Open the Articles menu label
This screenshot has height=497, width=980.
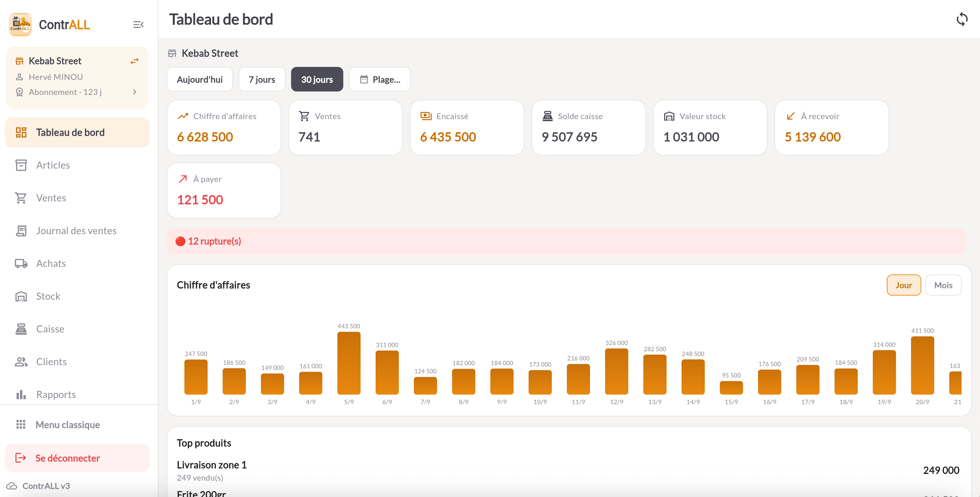(53, 165)
